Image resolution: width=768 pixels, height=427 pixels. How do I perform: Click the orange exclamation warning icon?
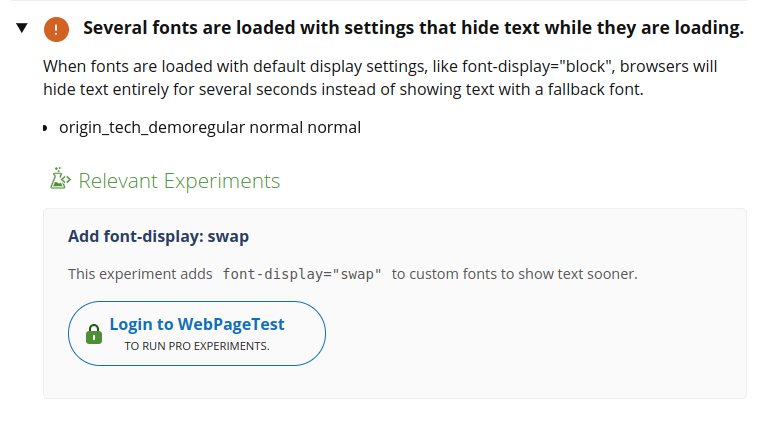click(57, 29)
